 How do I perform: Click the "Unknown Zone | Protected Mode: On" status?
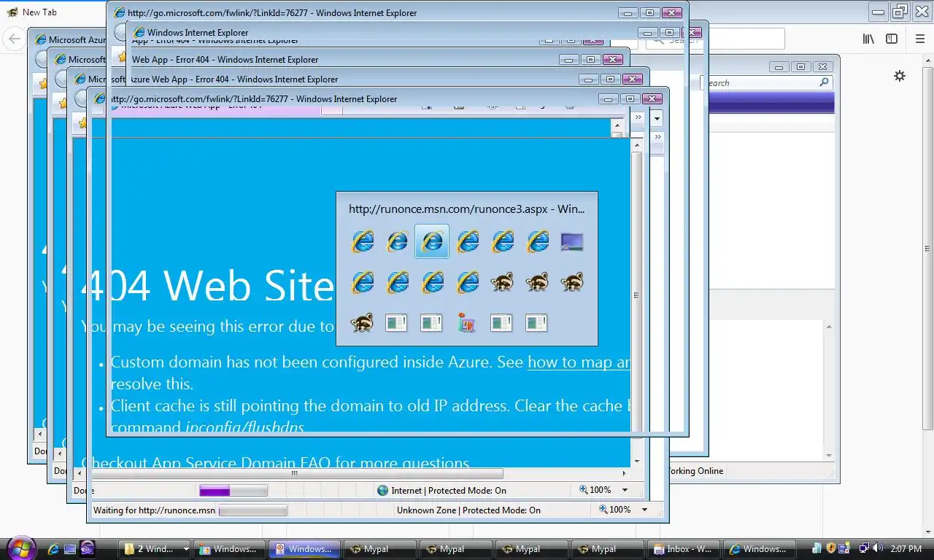(468, 510)
